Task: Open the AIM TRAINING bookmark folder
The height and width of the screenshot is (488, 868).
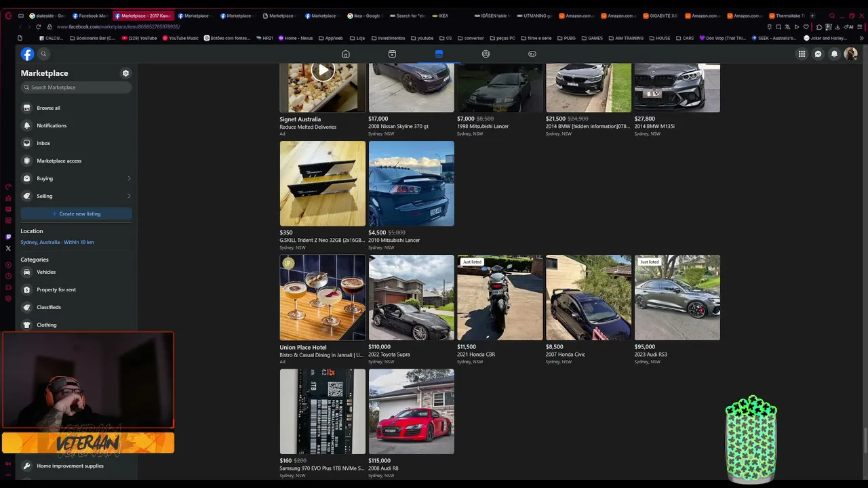Action: [x=626, y=38]
